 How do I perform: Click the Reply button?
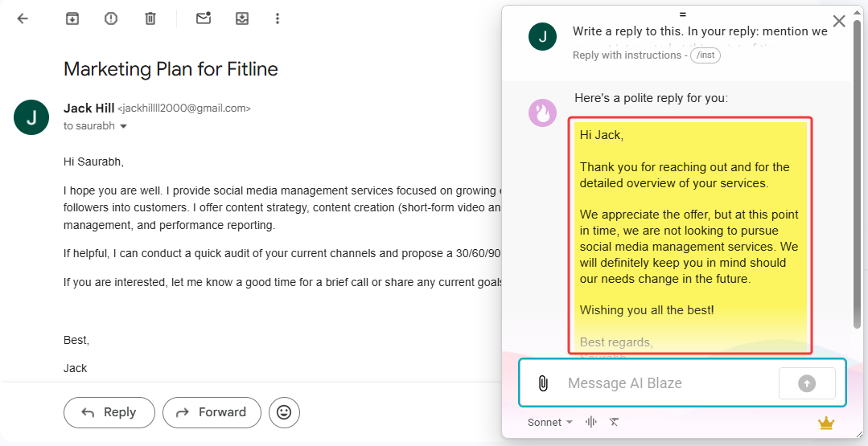click(x=109, y=412)
